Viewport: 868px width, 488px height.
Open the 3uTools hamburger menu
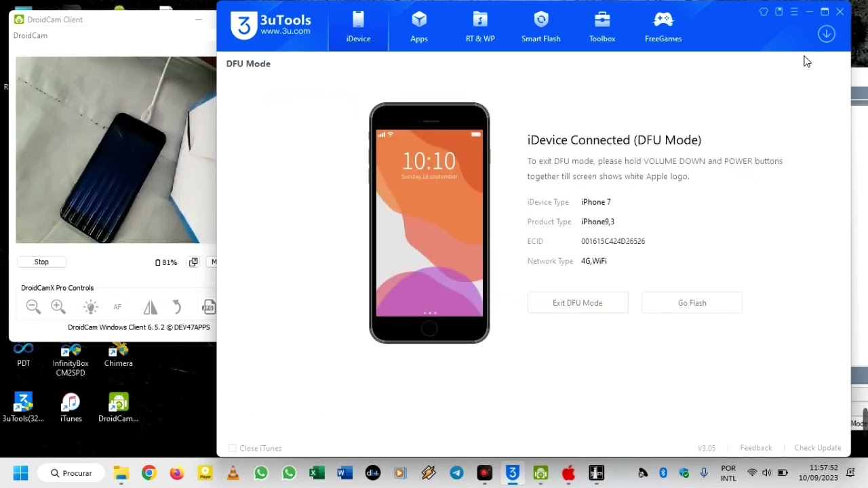794,12
